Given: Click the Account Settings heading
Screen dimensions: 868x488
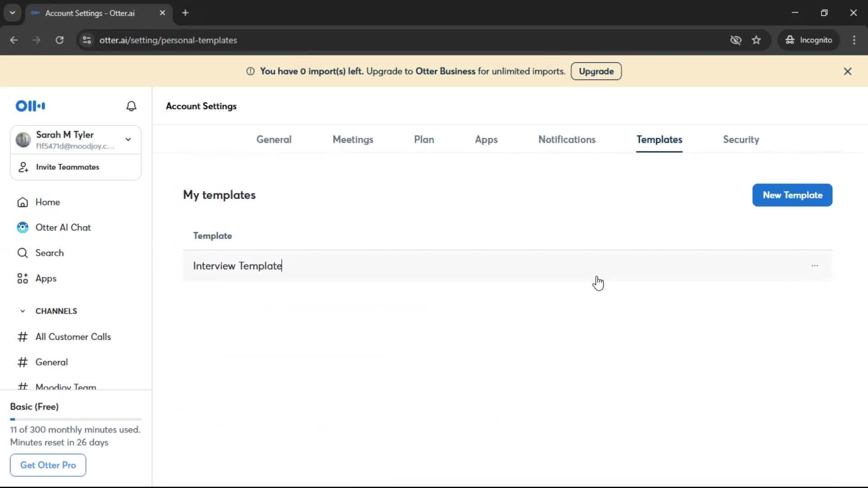Looking at the screenshot, I should pos(201,106).
